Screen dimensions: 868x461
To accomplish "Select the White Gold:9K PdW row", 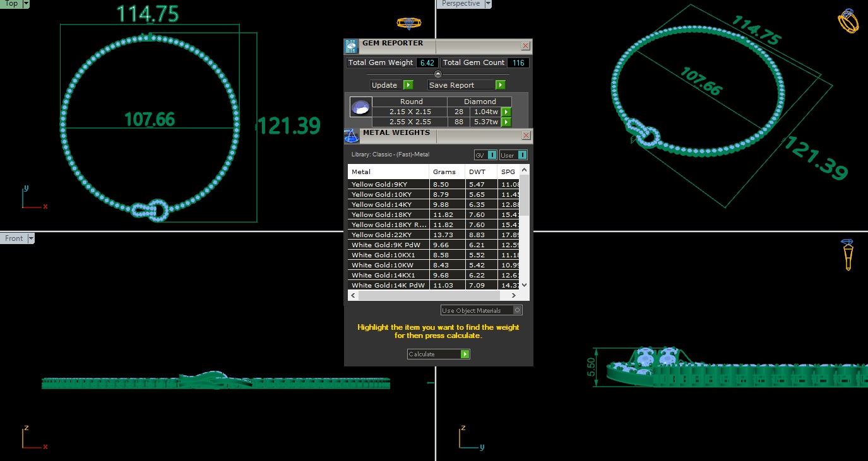I will coord(434,245).
